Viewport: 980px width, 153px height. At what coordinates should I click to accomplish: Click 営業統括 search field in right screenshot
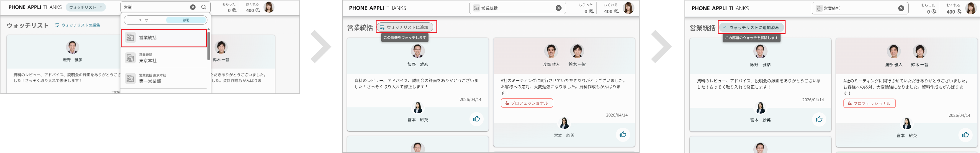pyautogui.click(x=860, y=8)
